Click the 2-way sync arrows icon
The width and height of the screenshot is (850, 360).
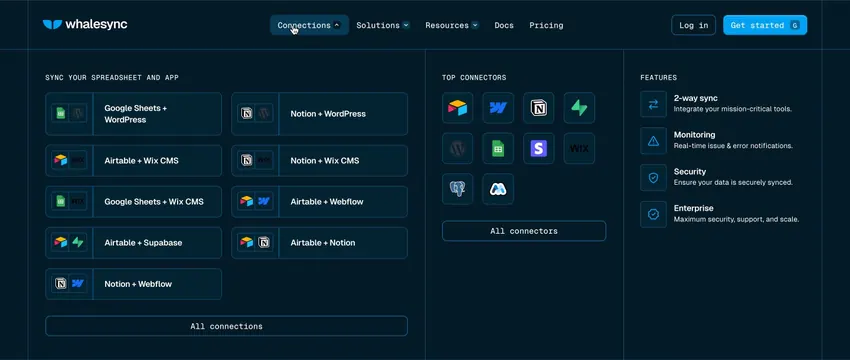(653, 104)
